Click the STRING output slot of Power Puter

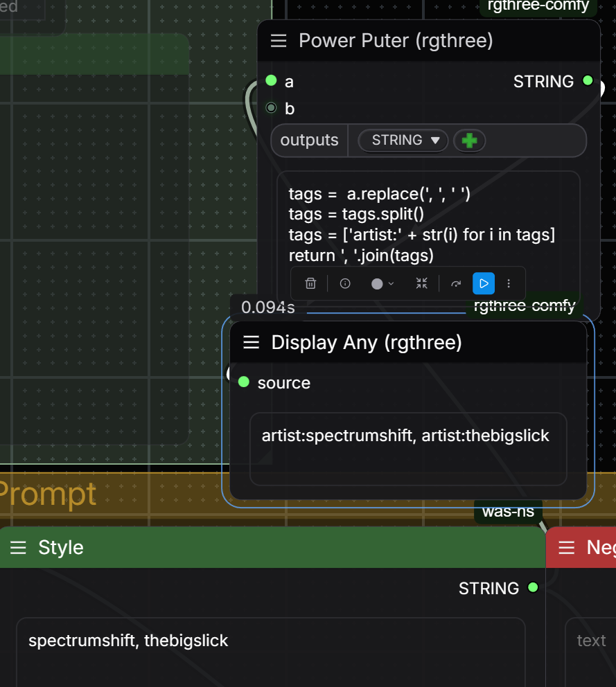click(x=588, y=80)
